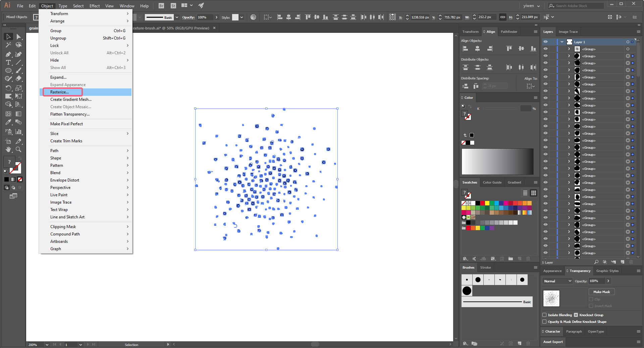Open the top Opacity dropdown arrow
The width and height of the screenshot is (644, 348).
click(216, 17)
